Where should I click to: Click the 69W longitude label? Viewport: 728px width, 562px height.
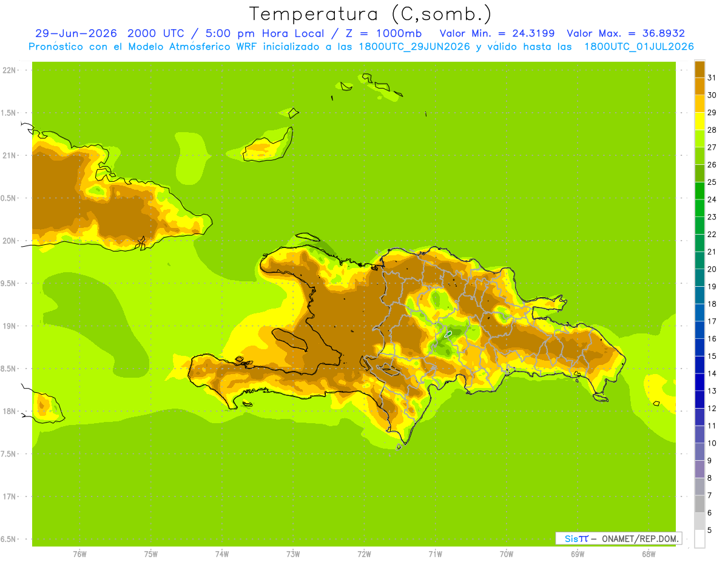(578, 554)
